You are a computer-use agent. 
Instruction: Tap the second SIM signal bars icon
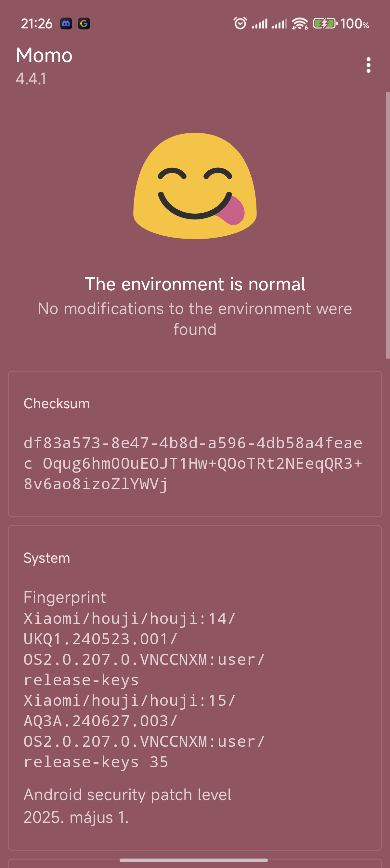pyautogui.click(x=279, y=24)
